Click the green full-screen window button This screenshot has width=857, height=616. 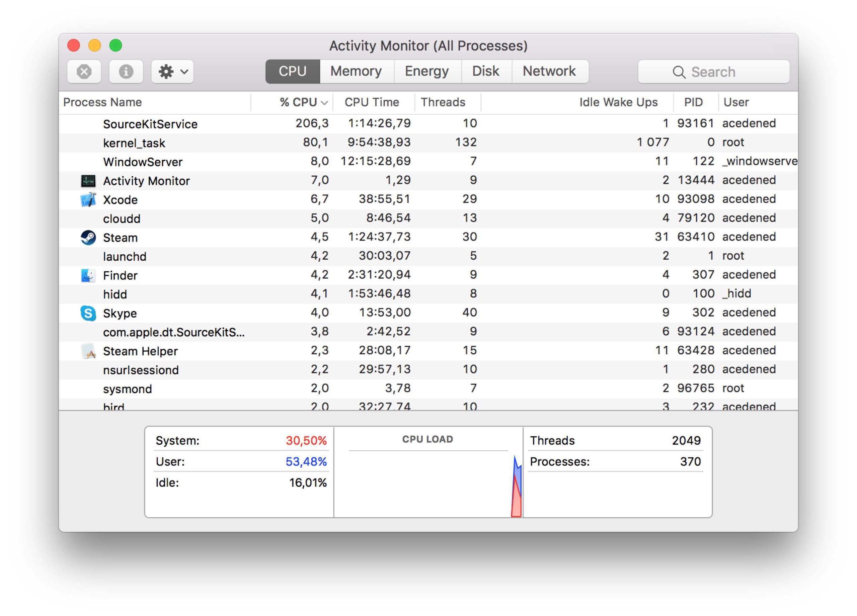point(115,45)
